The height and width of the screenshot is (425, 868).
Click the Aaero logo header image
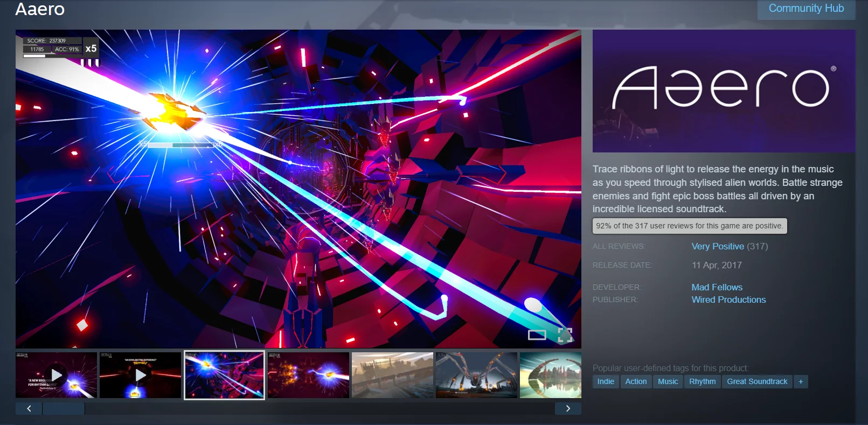pos(723,90)
